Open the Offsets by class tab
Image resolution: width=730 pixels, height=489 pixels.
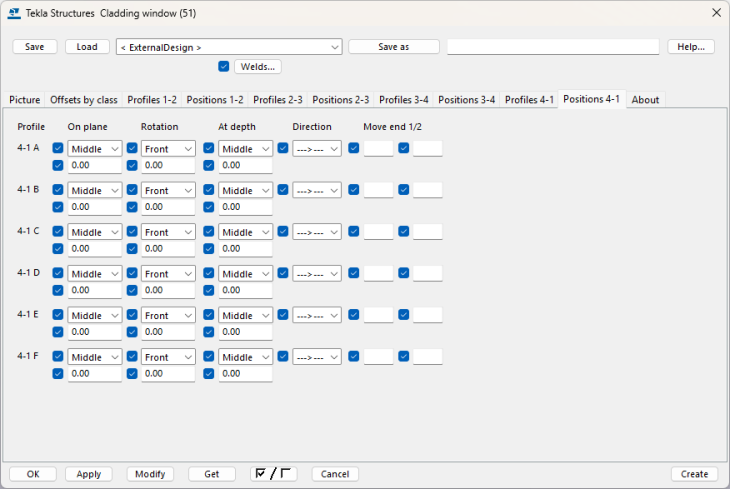click(x=84, y=100)
